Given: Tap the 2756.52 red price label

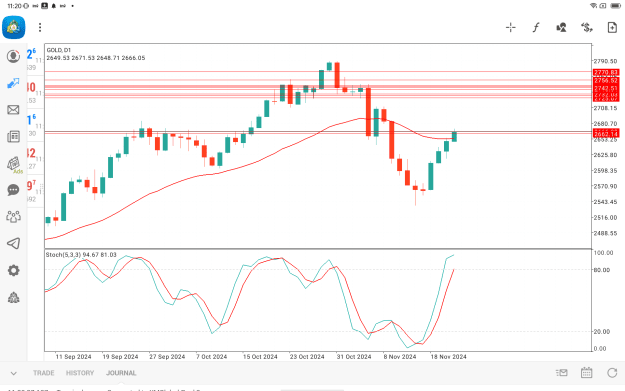Looking at the screenshot, I should point(605,81).
